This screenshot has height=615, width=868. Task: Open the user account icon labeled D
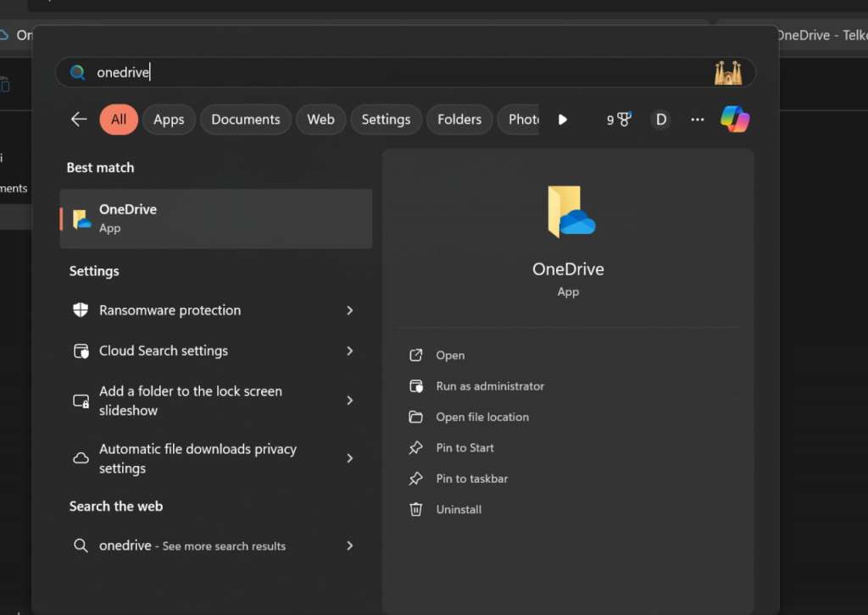(x=661, y=119)
